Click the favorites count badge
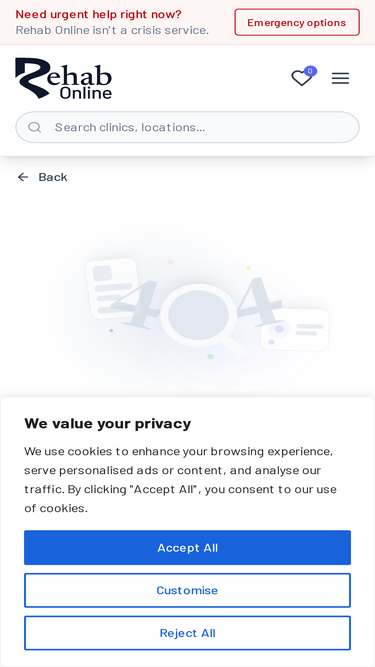The width and height of the screenshot is (375, 667). pyautogui.click(x=310, y=71)
